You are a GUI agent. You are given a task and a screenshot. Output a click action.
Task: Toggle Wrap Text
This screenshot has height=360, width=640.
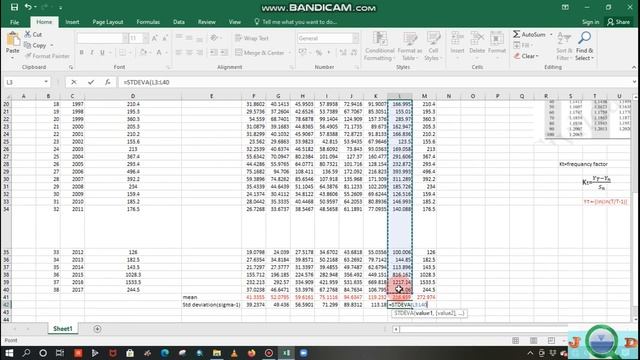point(252,38)
